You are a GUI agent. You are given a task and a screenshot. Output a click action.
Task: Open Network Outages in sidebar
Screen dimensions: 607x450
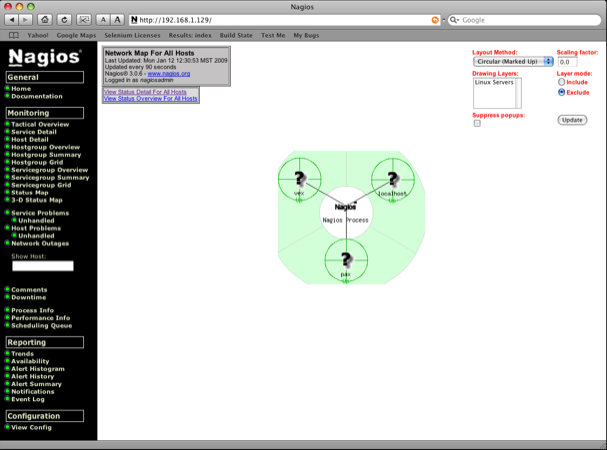click(40, 244)
